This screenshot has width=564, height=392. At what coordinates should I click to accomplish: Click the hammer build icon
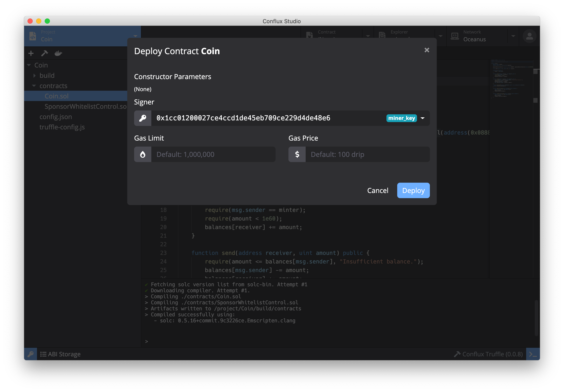click(x=44, y=53)
